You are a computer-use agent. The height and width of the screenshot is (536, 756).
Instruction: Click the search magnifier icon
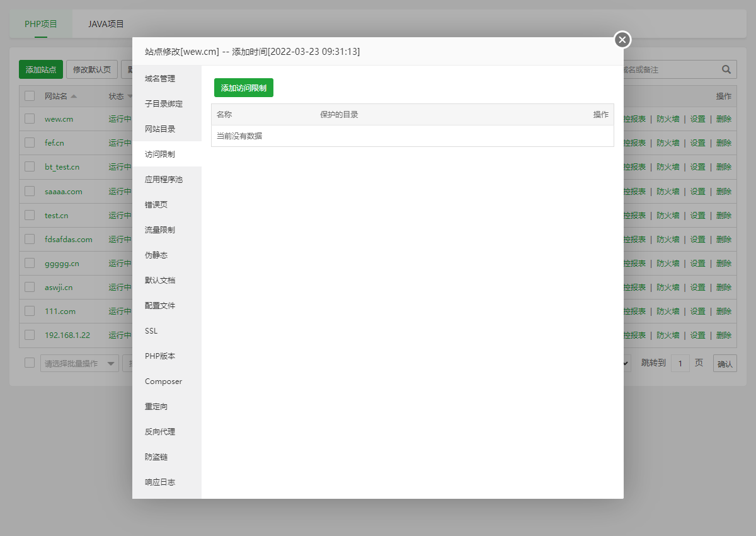pos(725,69)
